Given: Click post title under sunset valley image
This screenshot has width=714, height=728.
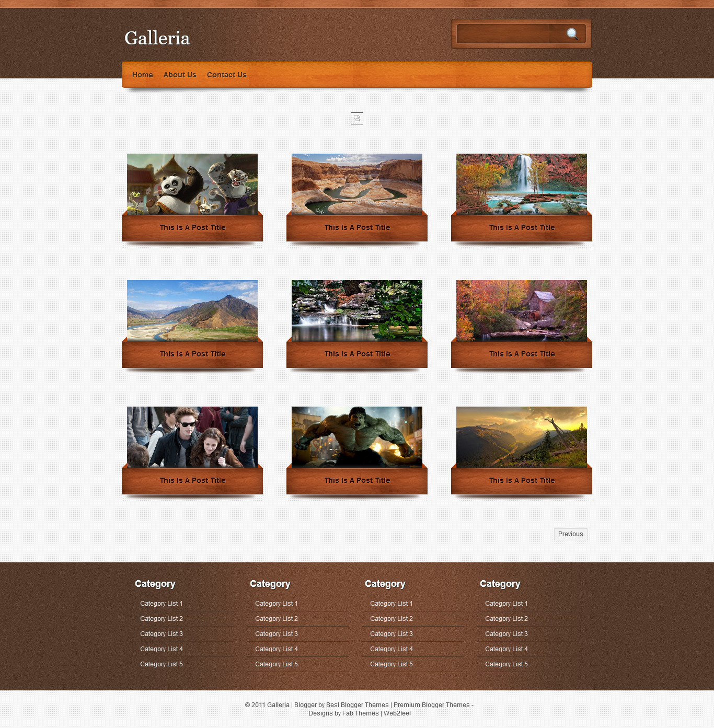Looking at the screenshot, I should click(522, 480).
